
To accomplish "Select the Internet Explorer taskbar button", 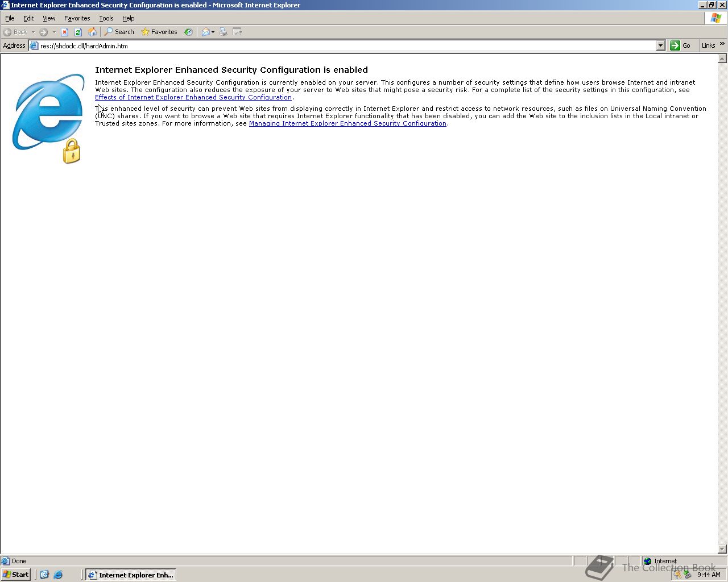I will (130, 575).
